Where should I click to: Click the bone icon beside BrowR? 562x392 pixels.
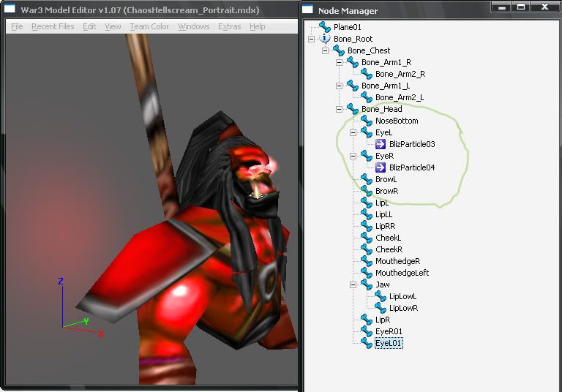367,191
